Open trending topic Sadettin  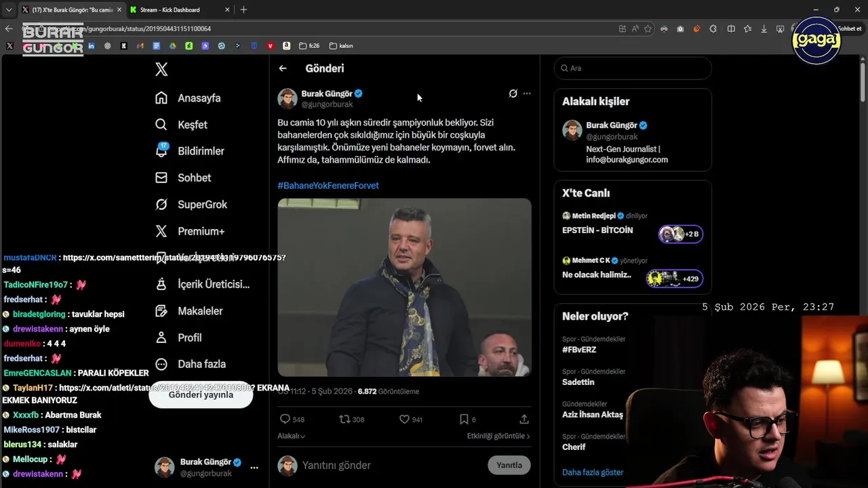coord(578,382)
